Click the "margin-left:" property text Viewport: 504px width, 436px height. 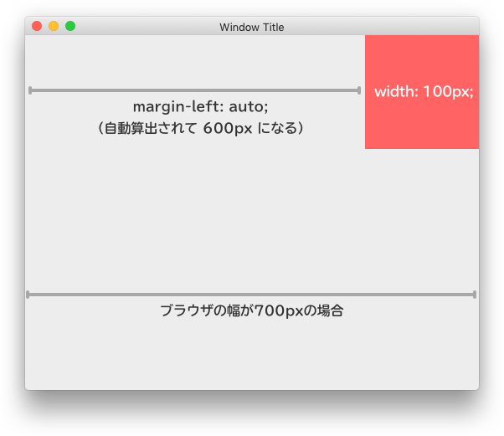[177, 107]
